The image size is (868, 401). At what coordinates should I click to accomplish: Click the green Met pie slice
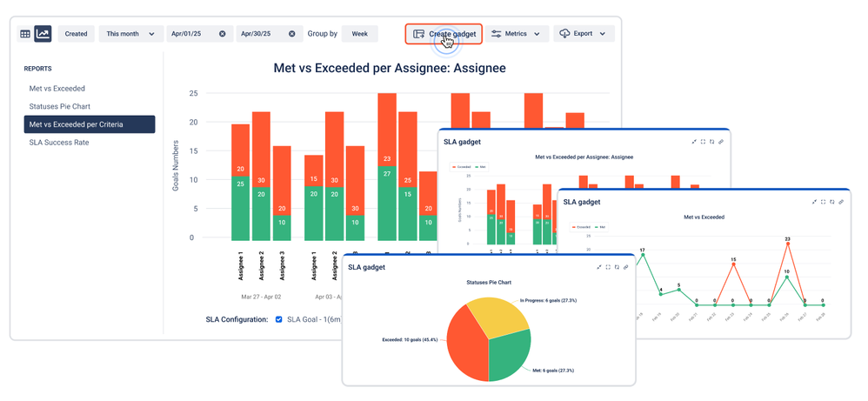510,355
